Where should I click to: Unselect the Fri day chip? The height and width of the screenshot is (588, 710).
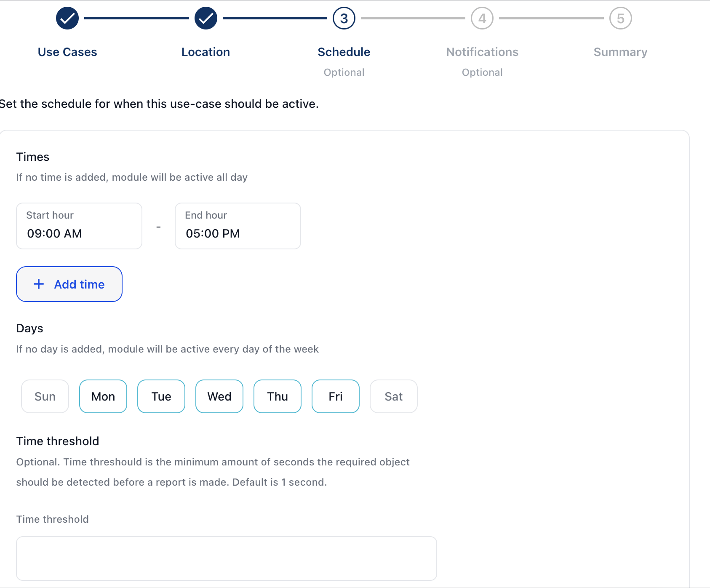point(336,396)
